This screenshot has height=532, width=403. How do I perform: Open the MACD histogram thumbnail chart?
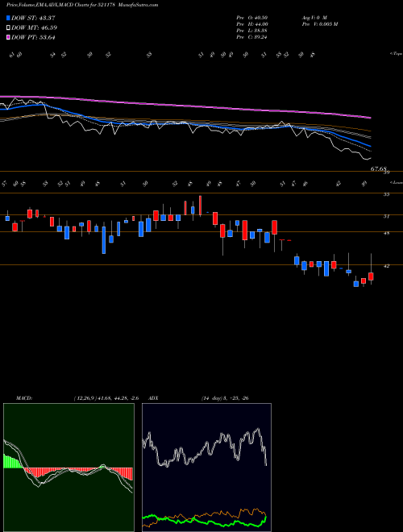coord(69,468)
